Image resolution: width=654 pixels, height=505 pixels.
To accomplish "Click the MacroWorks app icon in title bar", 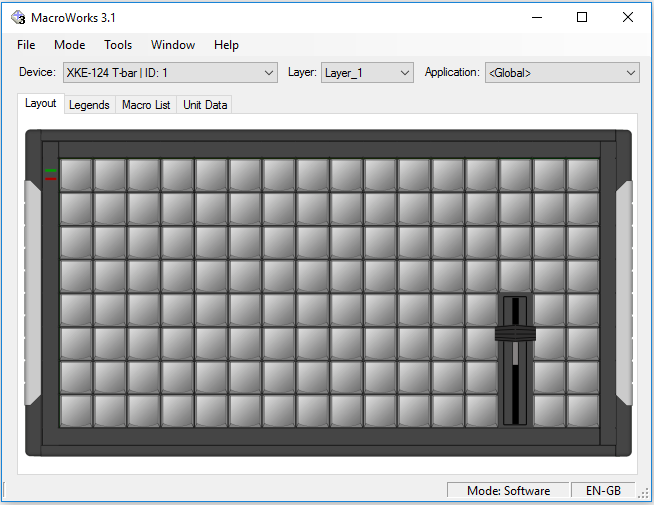I will [18, 18].
